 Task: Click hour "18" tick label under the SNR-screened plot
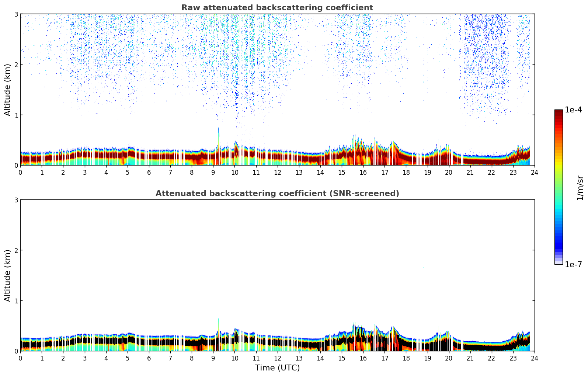tap(406, 358)
